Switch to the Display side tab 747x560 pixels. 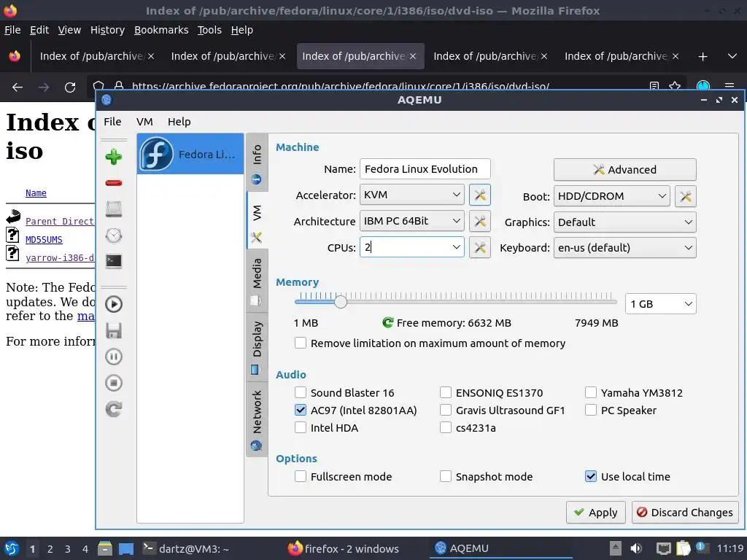coord(258,347)
